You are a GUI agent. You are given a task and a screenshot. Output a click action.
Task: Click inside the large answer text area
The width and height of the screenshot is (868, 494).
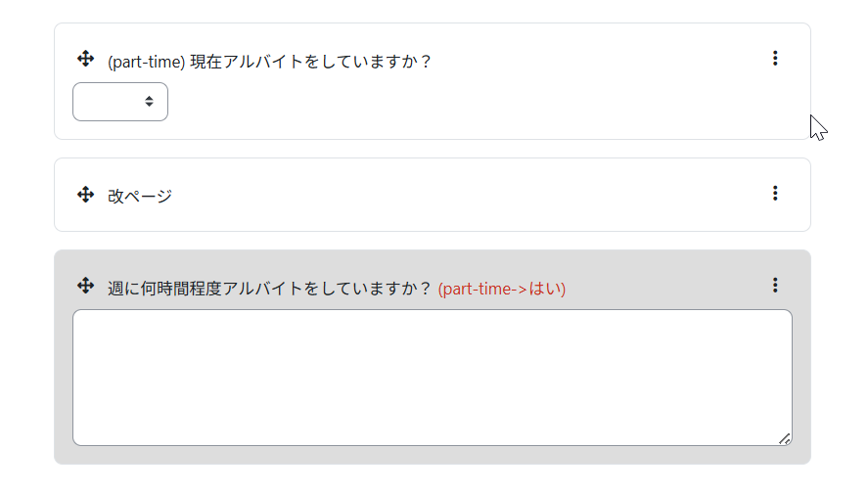click(433, 378)
